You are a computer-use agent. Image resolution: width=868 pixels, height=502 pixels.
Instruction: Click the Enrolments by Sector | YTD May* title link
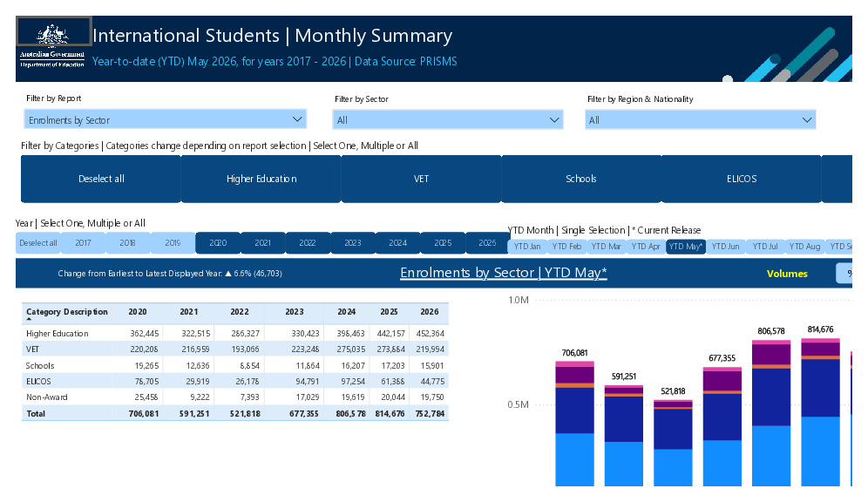click(503, 272)
